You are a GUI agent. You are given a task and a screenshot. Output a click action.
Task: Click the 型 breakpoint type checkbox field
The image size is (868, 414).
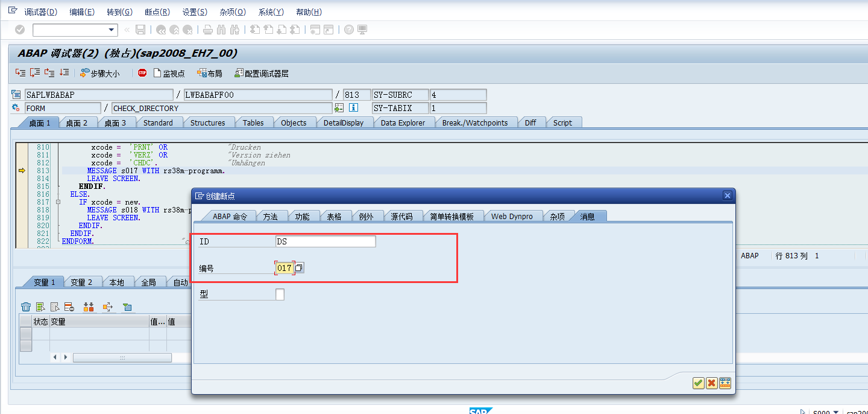pos(281,294)
